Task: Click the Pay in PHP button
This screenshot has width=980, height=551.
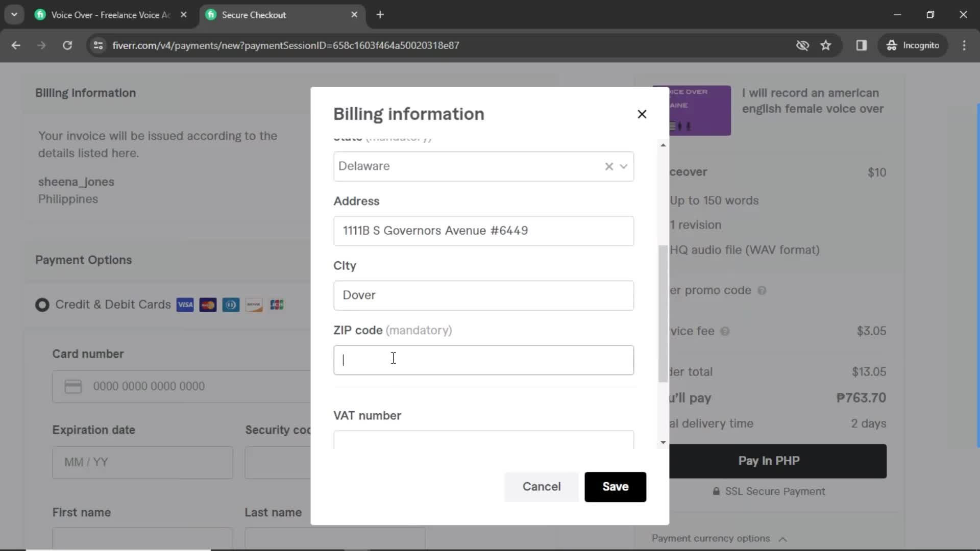Action: pyautogui.click(x=778, y=461)
